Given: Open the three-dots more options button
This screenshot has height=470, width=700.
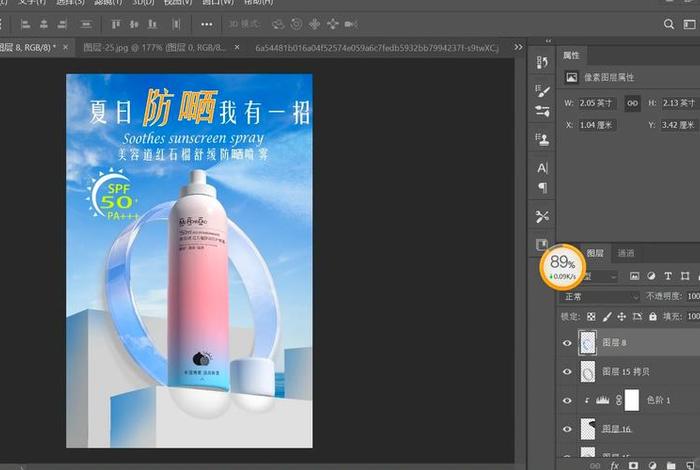Looking at the screenshot, I should (x=206, y=24).
